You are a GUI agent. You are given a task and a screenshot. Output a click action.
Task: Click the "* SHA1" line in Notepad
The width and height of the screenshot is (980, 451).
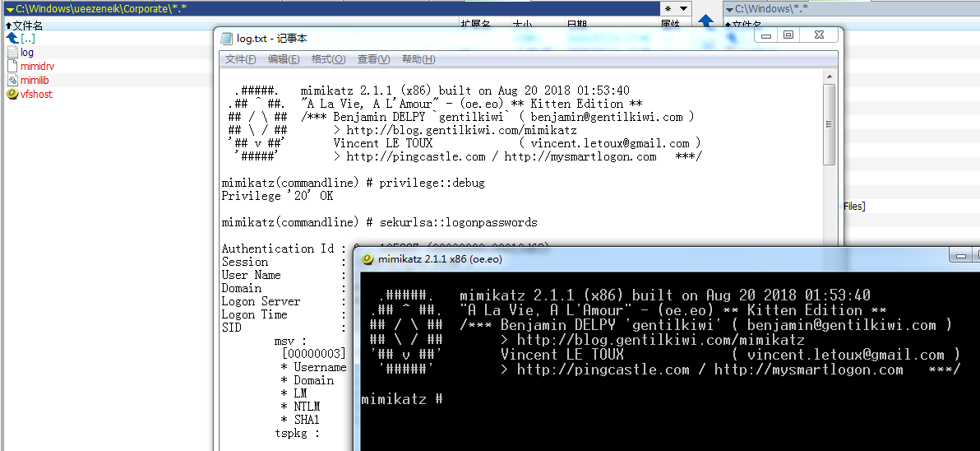(x=299, y=420)
